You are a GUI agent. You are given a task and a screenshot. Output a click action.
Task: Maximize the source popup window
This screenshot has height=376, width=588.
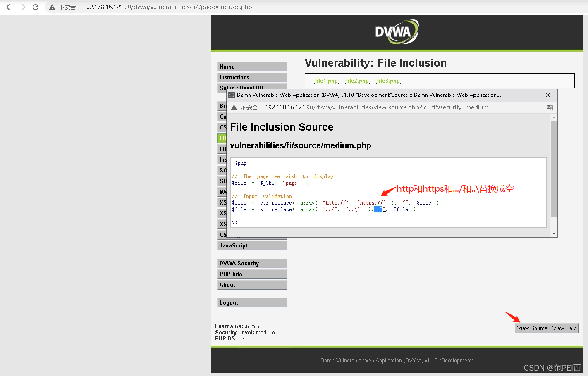[528, 95]
